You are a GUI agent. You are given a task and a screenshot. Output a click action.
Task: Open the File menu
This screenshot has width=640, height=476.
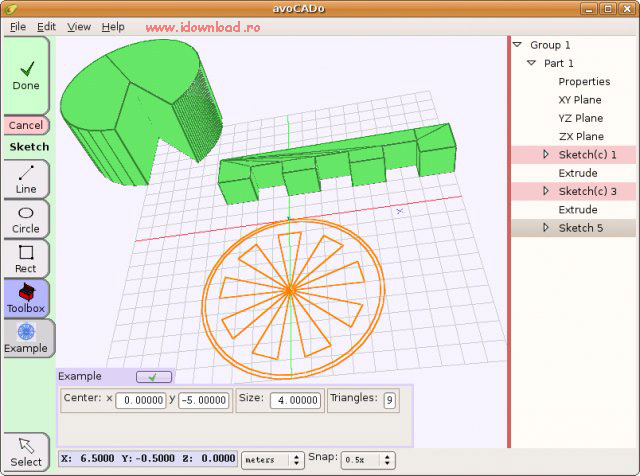coord(18,27)
